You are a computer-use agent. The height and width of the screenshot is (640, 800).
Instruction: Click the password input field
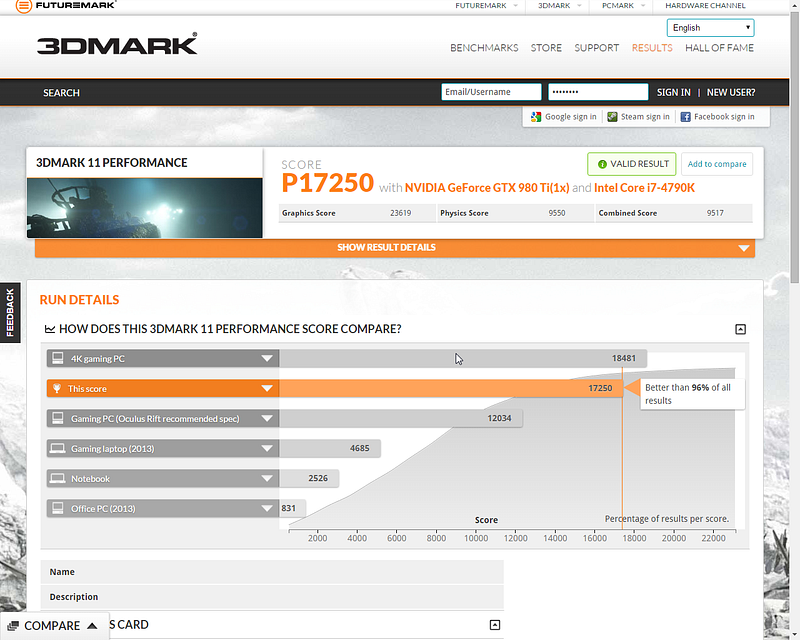click(598, 92)
